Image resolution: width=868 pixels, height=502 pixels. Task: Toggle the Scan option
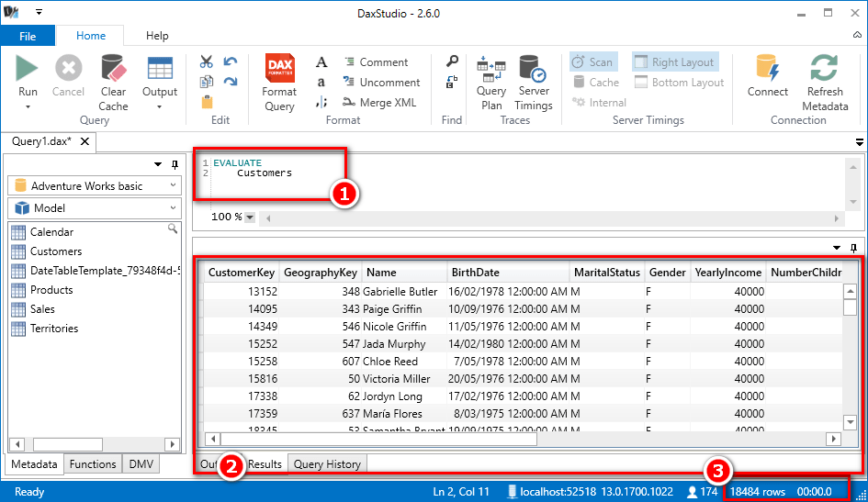tap(592, 61)
